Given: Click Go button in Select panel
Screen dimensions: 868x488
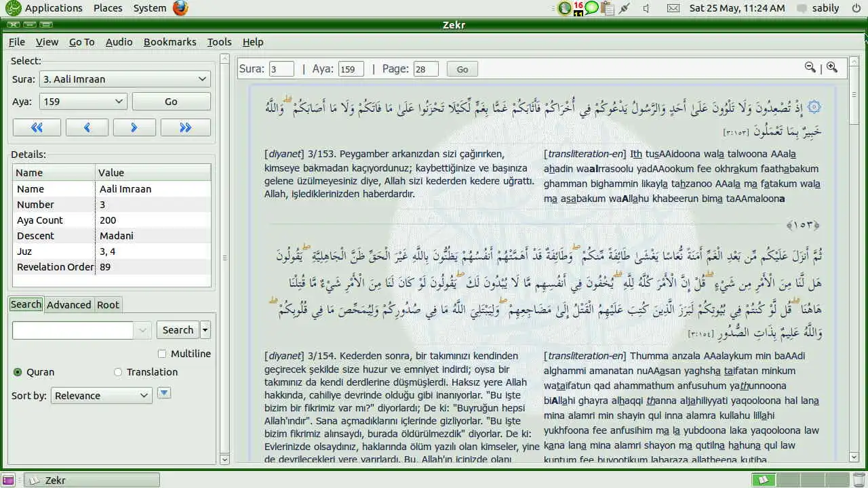Looking at the screenshot, I should (171, 102).
